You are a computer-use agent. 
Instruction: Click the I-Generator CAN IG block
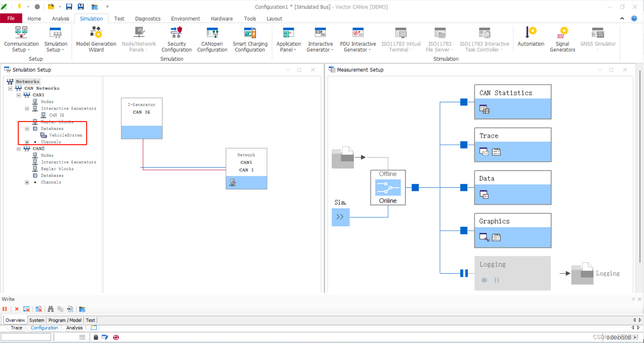coord(142,118)
